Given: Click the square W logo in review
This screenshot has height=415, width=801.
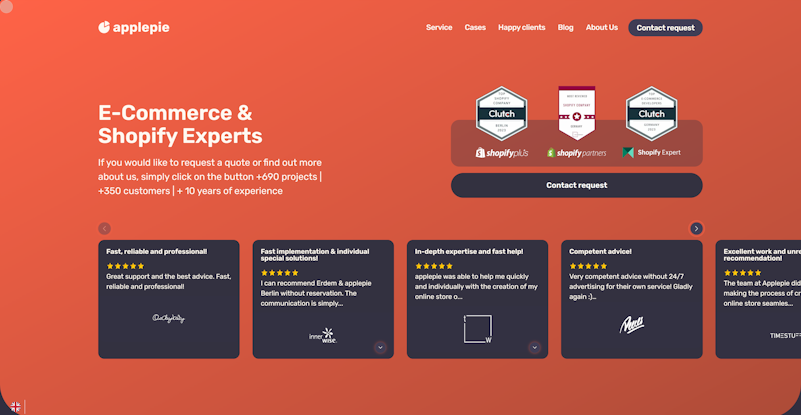Looking at the screenshot, I should pos(478,329).
